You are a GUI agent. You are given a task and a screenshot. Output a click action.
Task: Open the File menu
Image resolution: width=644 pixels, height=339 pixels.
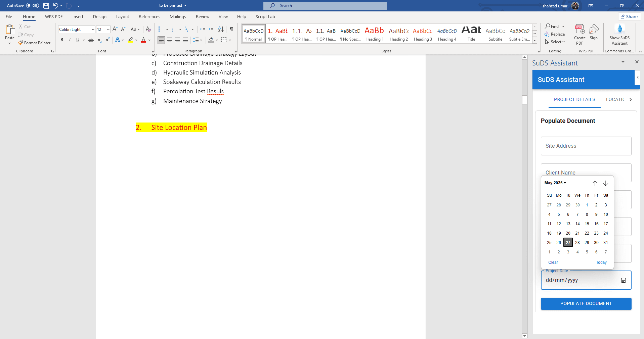tap(9, 16)
